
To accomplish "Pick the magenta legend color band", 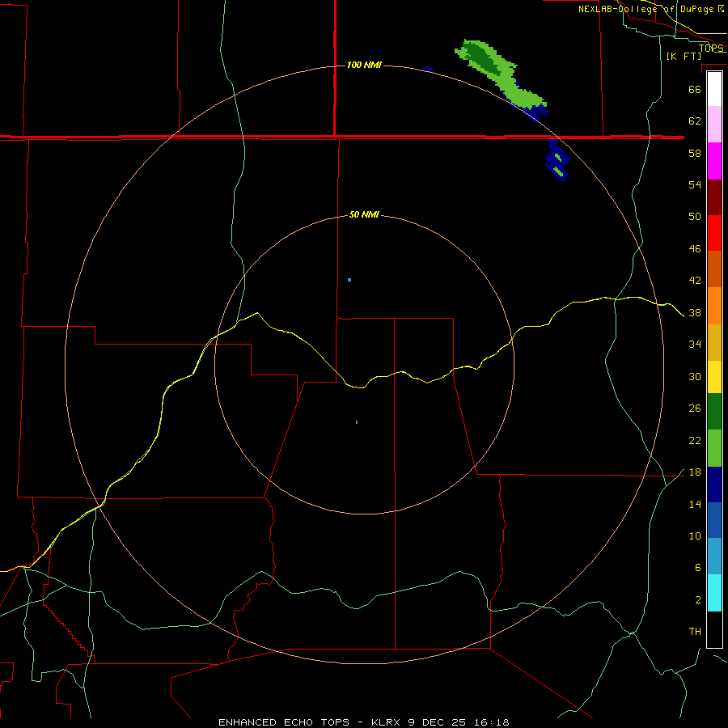I will 714,161.
